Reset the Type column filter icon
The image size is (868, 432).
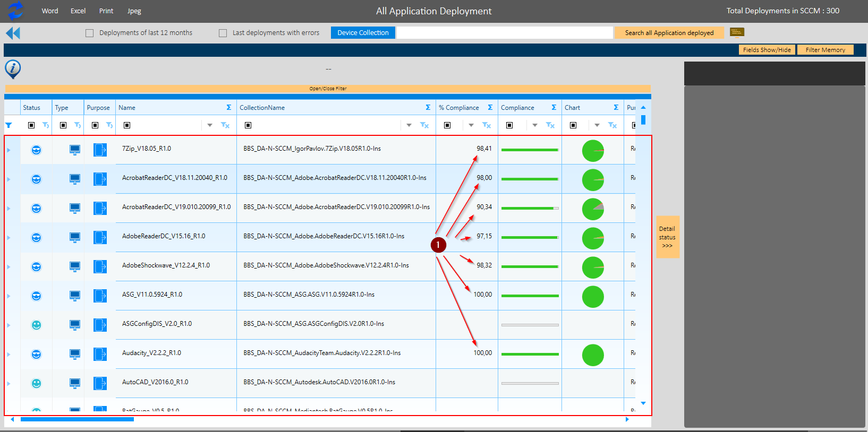click(78, 125)
